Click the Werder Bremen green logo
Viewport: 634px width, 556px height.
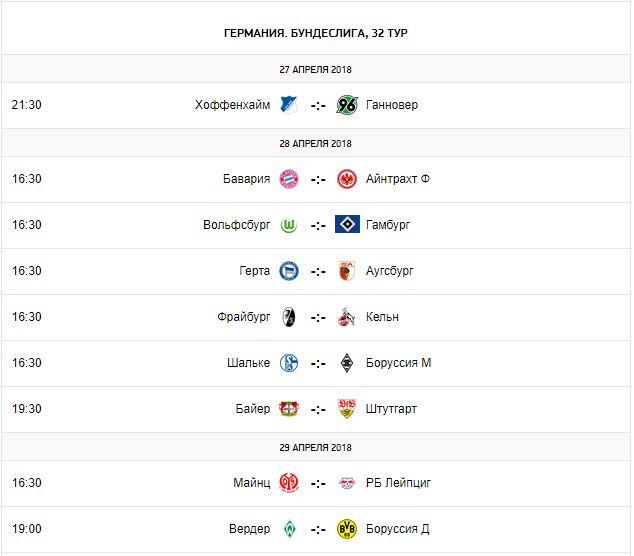(x=289, y=529)
